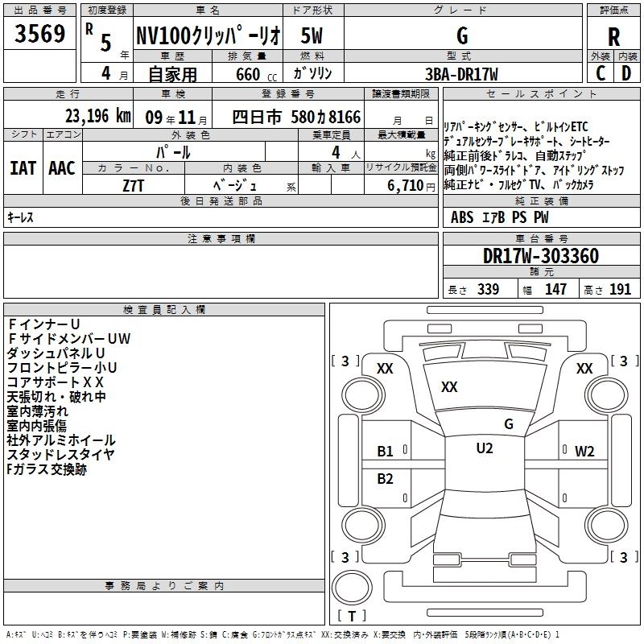The height and width of the screenshot is (644, 644).
Task: Select the car name NV100クリッパーリオ
Action: point(208,35)
